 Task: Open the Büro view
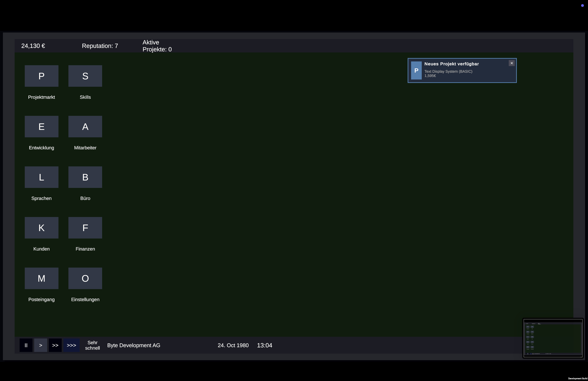tap(85, 177)
